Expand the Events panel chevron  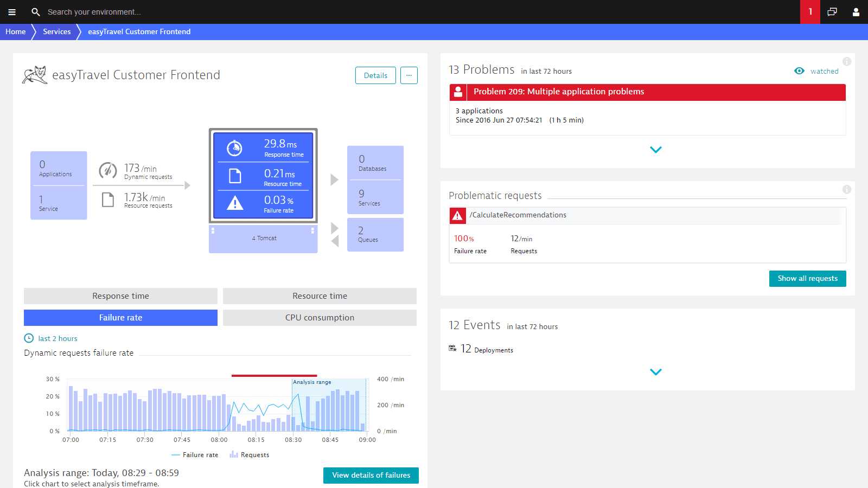(x=656, y=372)
